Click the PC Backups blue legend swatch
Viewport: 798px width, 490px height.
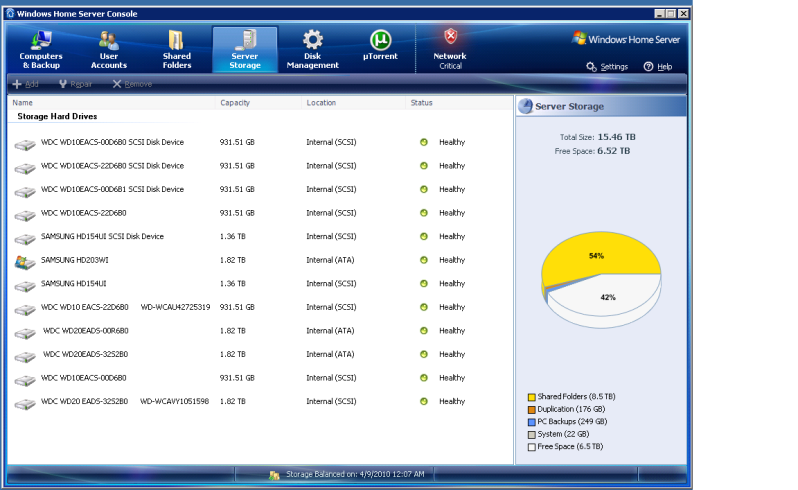pos(532,422)
